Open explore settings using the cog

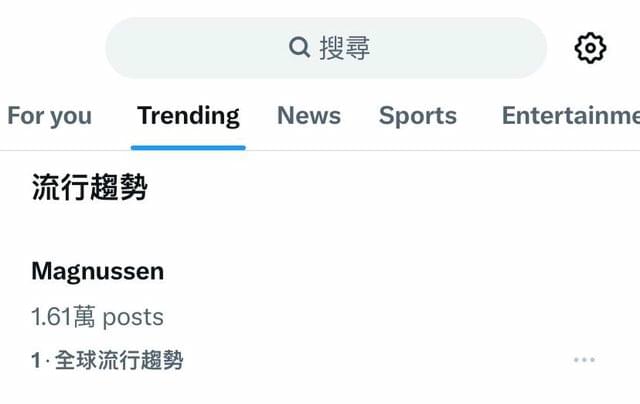click(x=590, y=48)
